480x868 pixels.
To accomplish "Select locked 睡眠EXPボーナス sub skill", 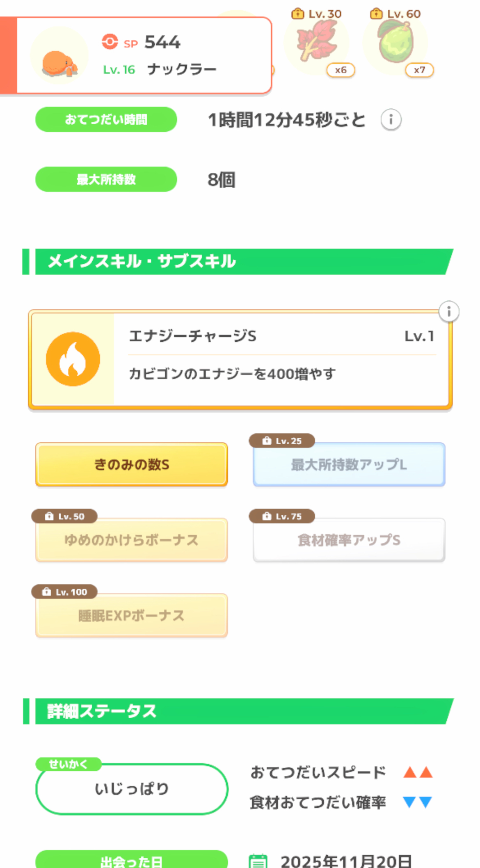I will coord(132,615).
